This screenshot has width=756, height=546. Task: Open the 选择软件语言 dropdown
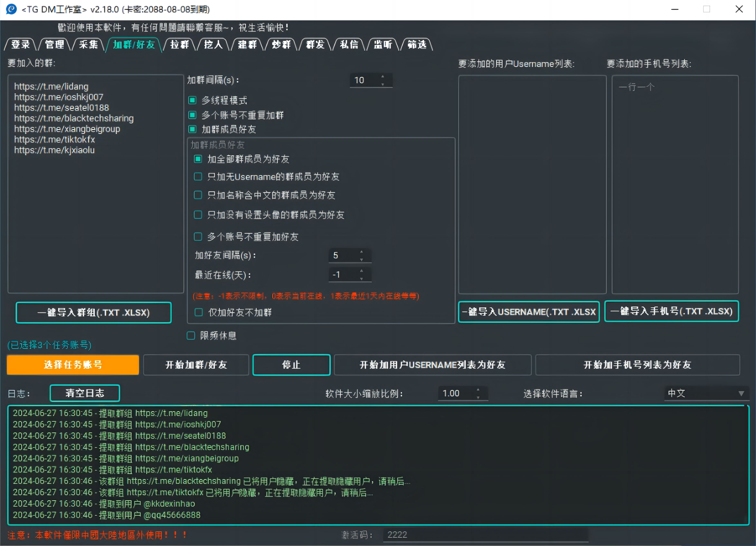pos(706,393)
